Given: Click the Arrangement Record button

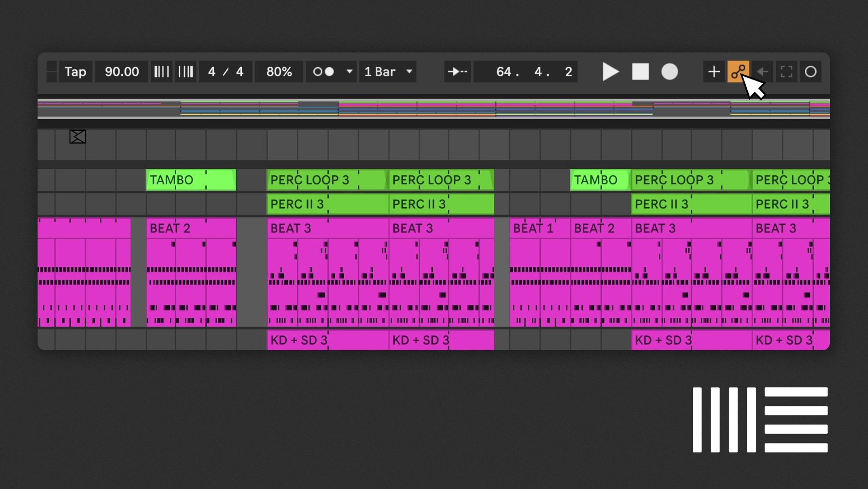Looking at the screenshot, I should pos(670,72).
